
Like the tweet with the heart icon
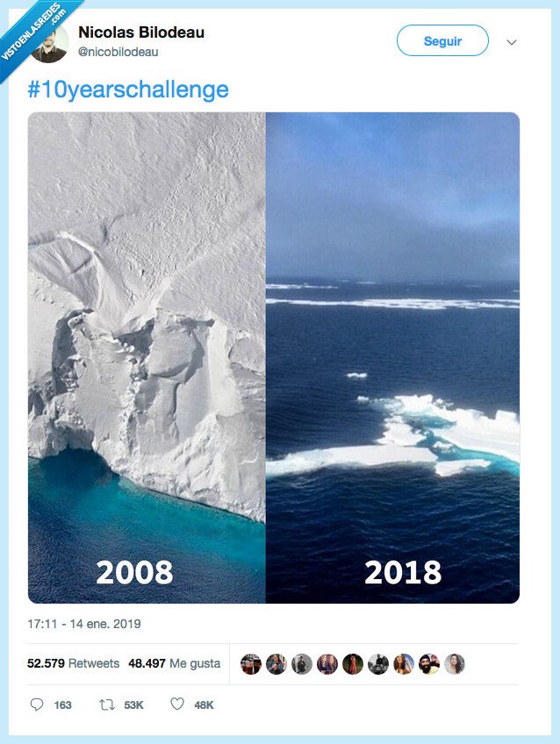pyautogui.click(x=177, y=705)
